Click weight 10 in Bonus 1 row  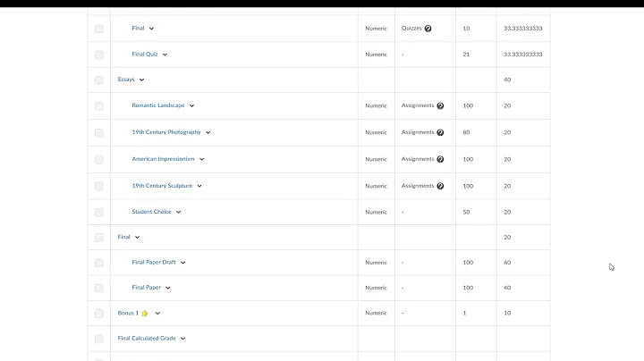click(507, 313)
